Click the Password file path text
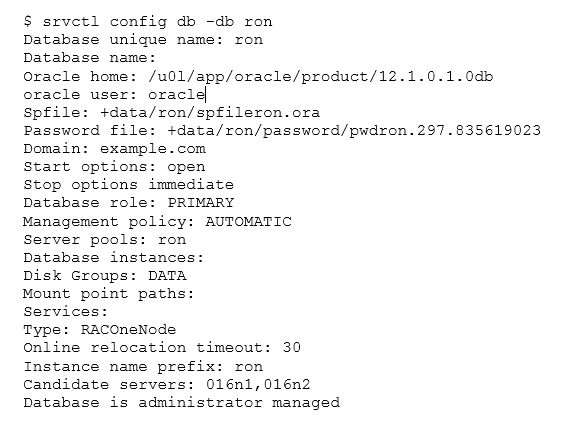563x431 pixels. pyautogui.click(x=354, y=130)
